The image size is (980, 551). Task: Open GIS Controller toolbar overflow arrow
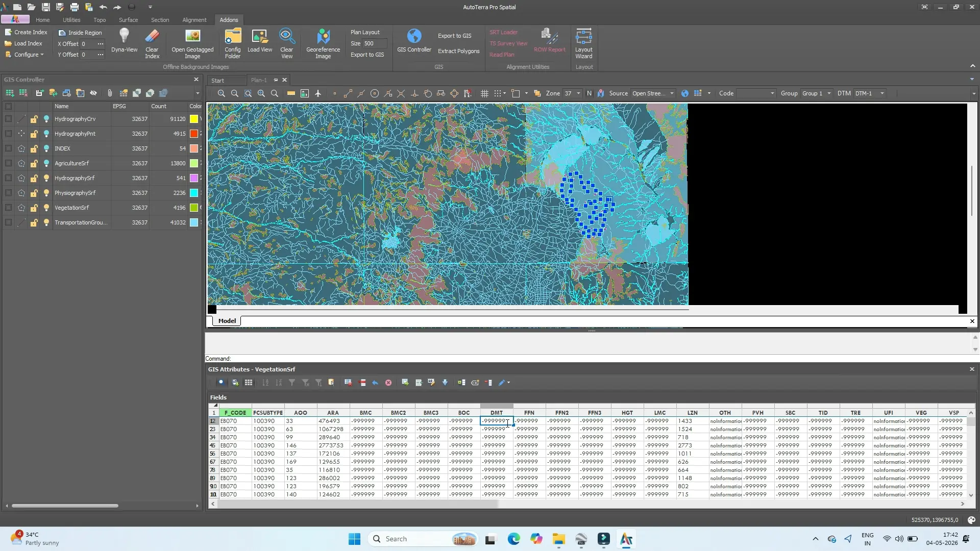(198, 93)
